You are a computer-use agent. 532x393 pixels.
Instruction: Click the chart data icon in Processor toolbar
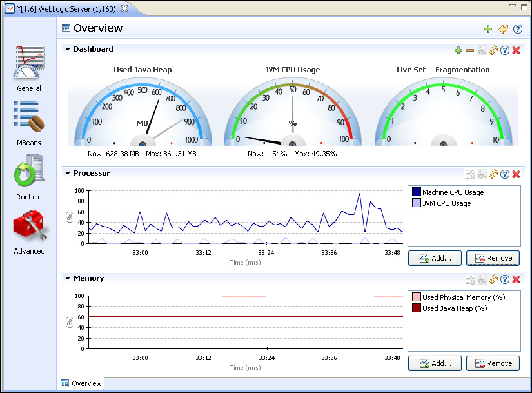pyautogui.click(x=470, y=175)
